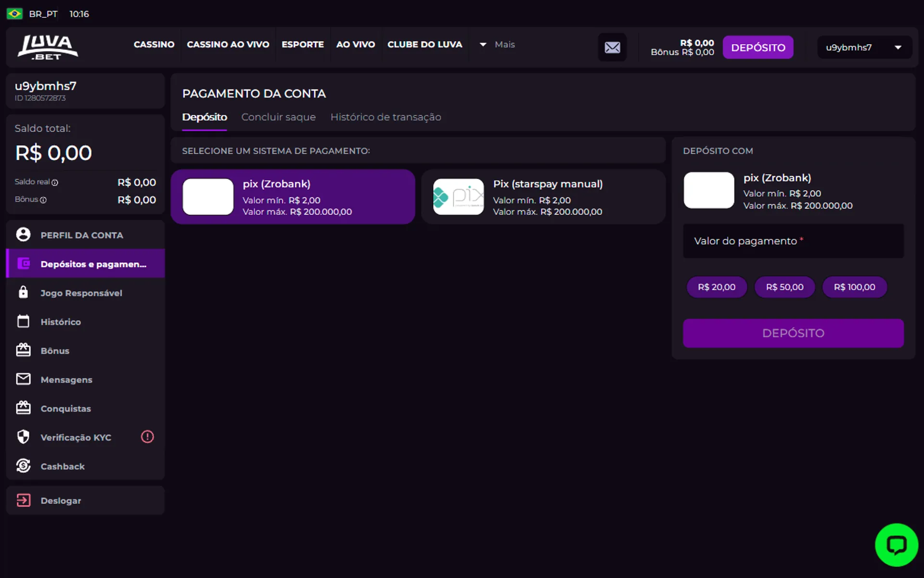Open the Verificação KYC shield icon
Viewport: 924px width, 578px height.
pos(23,437)
